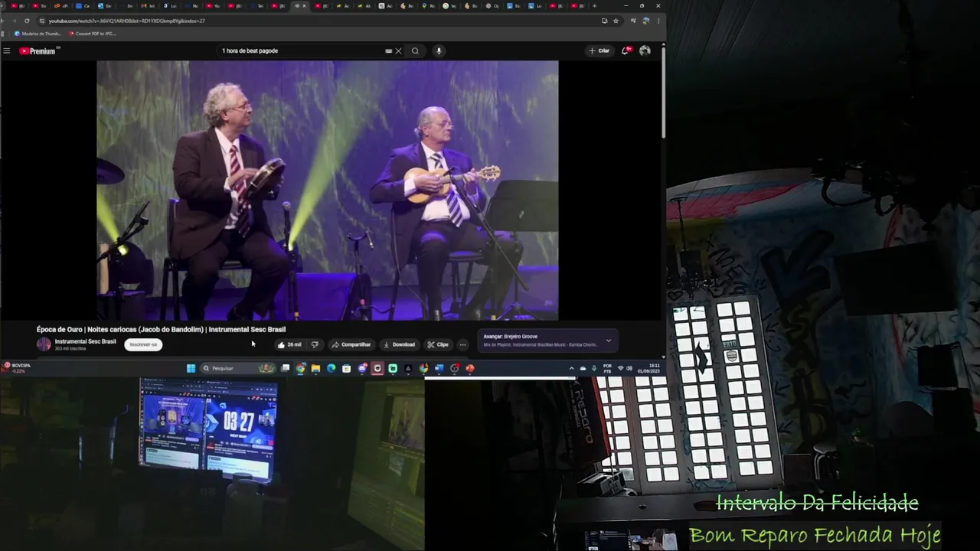The width and height of the screenshot is (980, 551).
Task: Open File Explorer from taskbar
Action: pos(315,368)
